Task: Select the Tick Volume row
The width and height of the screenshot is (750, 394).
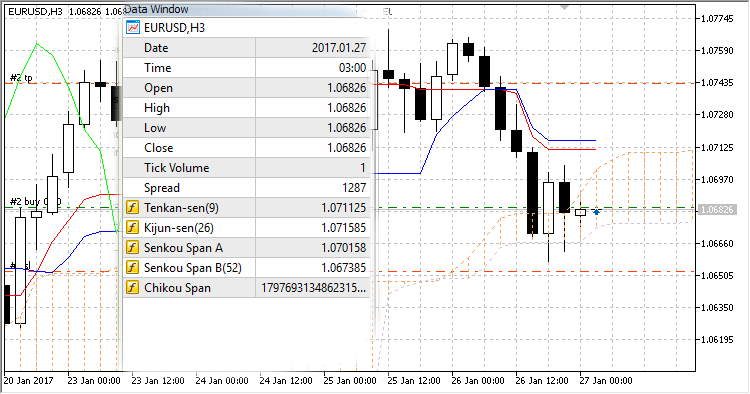Action: (x=247, y=168)
